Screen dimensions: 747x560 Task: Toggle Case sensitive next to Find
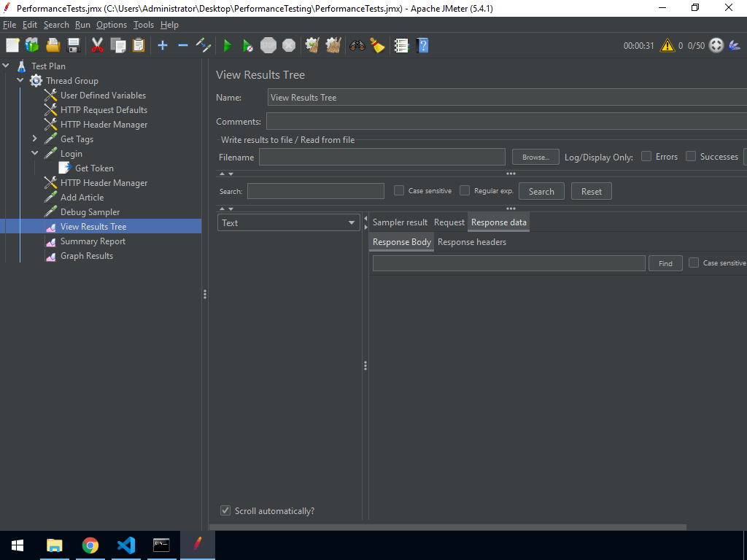[x=694, y=262]
